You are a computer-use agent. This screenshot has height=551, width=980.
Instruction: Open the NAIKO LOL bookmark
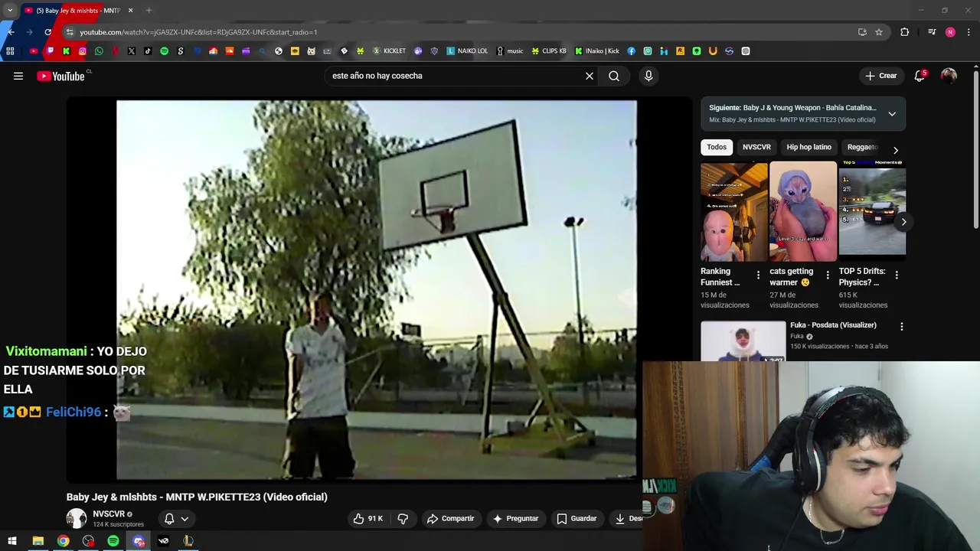click(x=467, y=51)
